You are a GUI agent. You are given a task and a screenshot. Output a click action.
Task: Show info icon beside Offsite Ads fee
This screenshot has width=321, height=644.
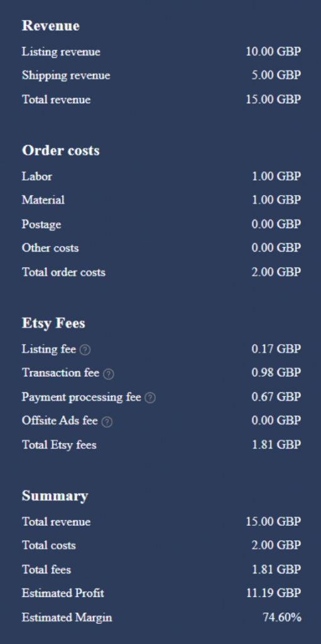(x=107, y=422)
